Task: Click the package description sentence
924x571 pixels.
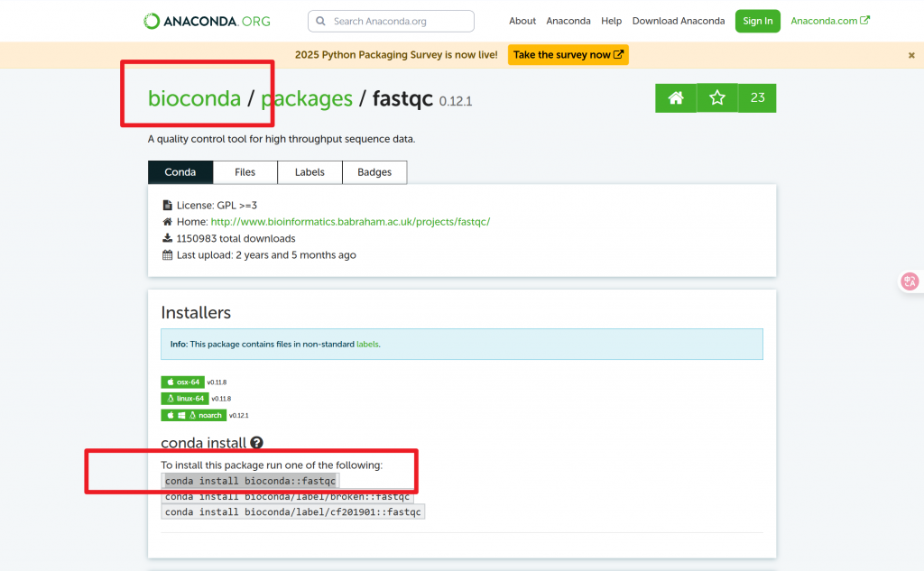Action: pyautogui.click(x=282, y=139)
